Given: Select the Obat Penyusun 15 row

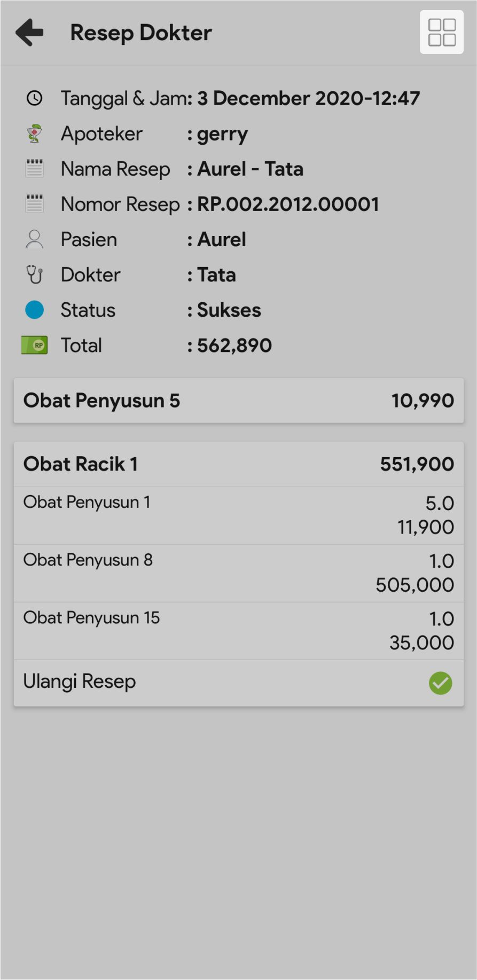Looking at the screenshot, I should click(238, 630).
